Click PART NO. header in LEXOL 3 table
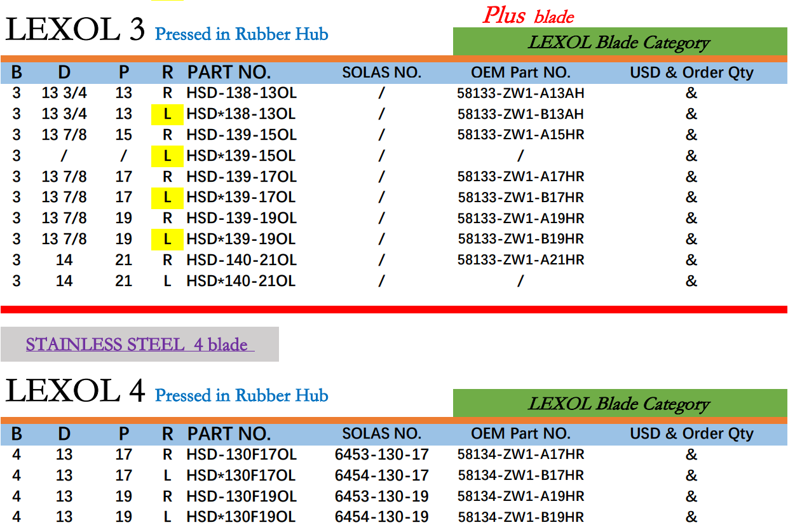The image size is (788, 532). pos(229,72)
